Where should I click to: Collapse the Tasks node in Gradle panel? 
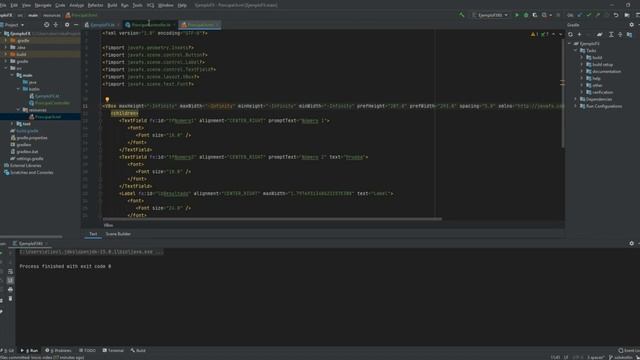coord(576,51)
